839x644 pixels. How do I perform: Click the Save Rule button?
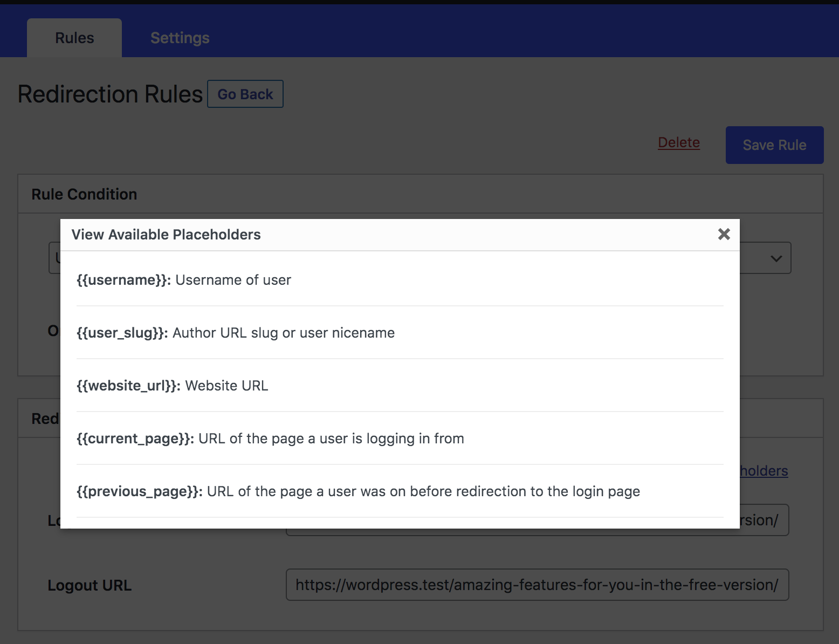tap(774, 145)
